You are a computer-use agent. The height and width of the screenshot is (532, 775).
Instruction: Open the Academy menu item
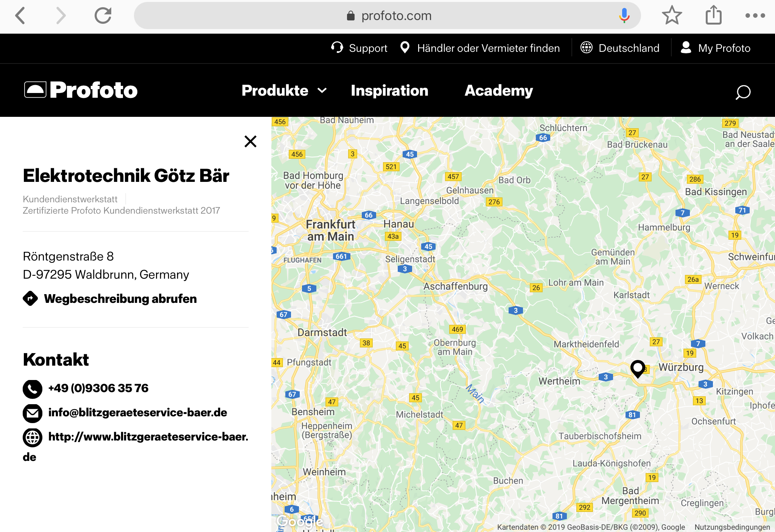tap(499, 90)
